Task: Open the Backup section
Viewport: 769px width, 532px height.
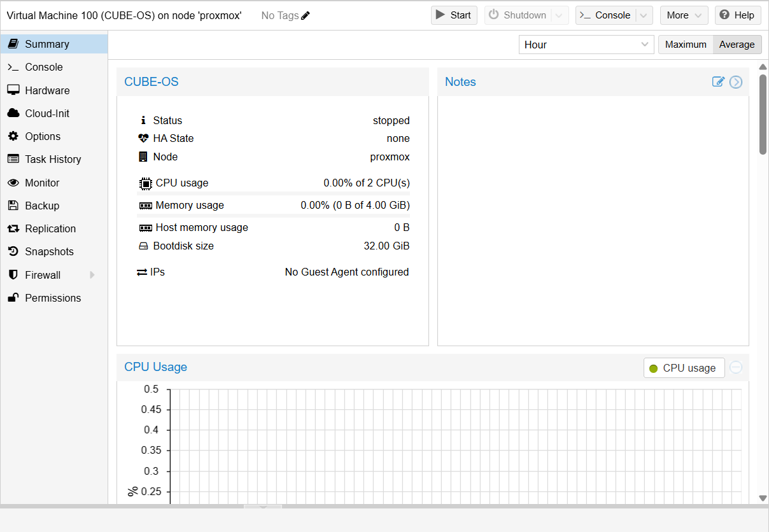Action: pos(42,206)
